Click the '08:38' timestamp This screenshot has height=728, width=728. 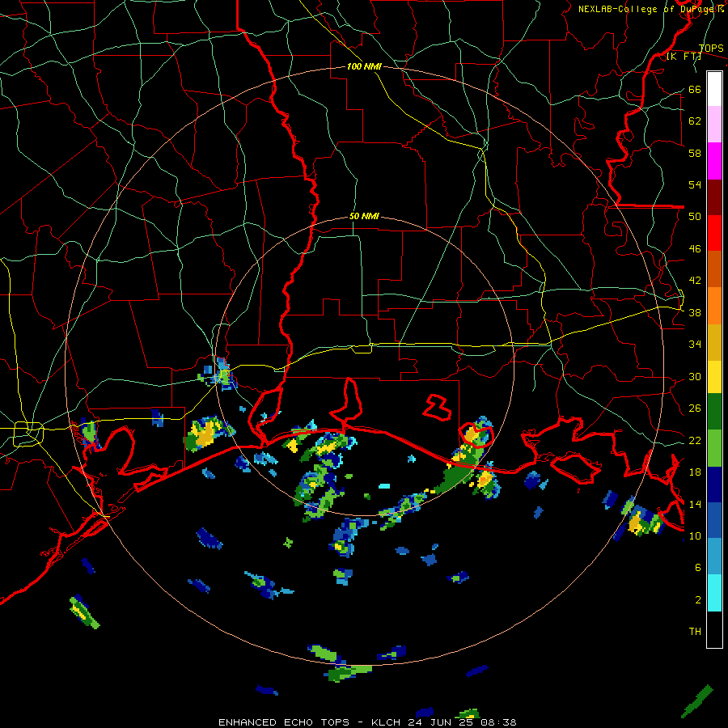(x=498, y=722)
